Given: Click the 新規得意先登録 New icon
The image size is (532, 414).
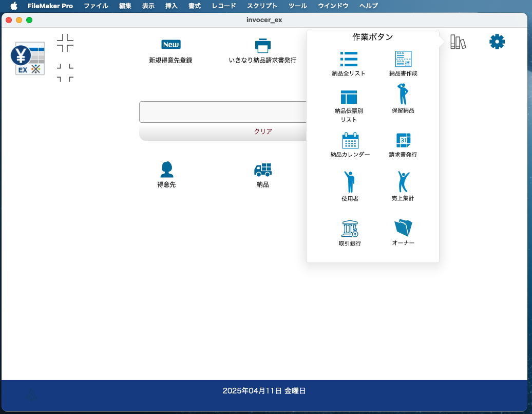Looking at the screenshot, I should pyautogui.click(x=171, y=45).
